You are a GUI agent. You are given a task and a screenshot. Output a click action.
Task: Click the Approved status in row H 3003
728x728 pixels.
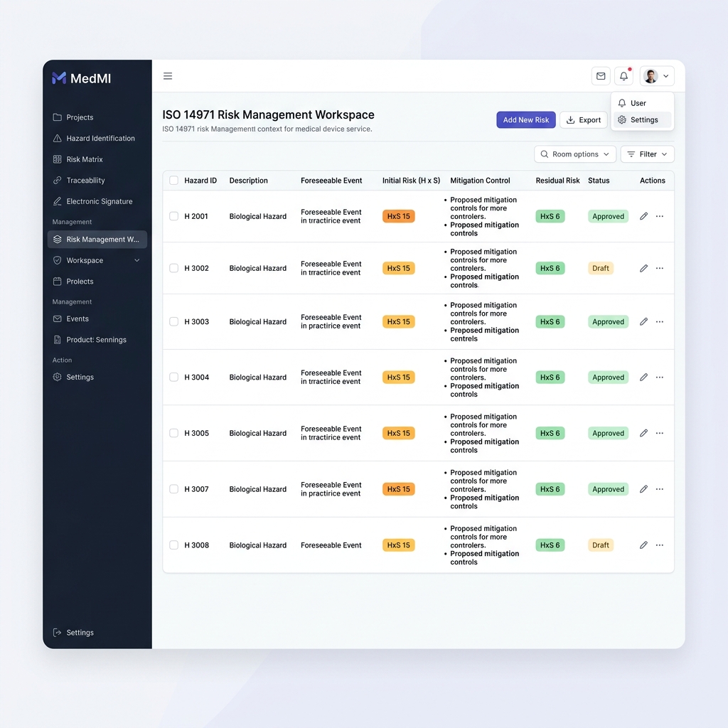pos(609,322)
